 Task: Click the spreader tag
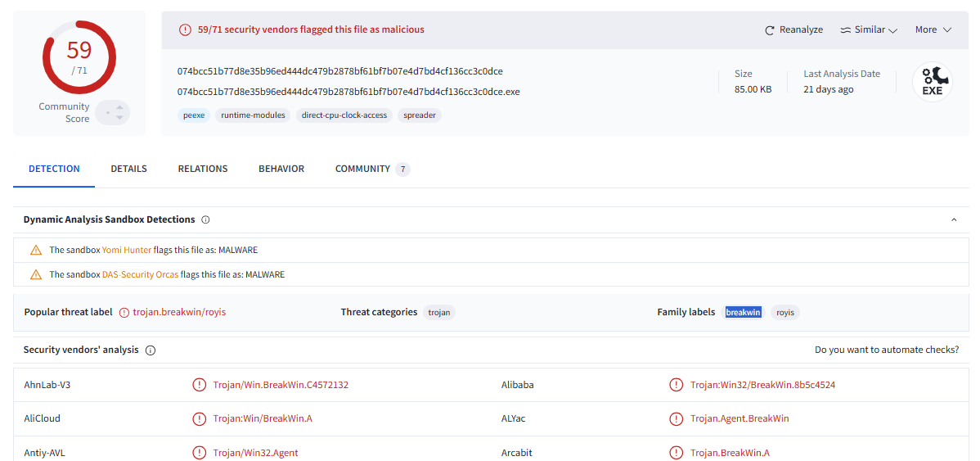420,115
